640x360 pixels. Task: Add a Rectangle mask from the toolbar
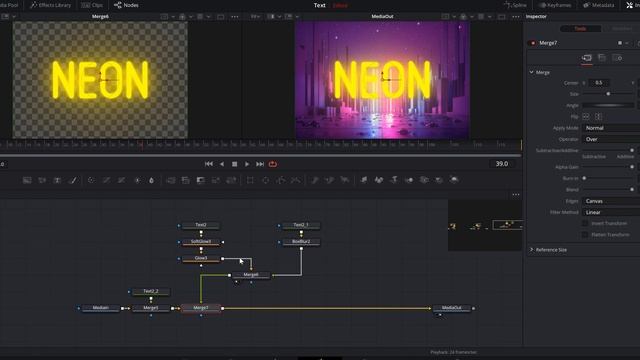tap(250, 180)
